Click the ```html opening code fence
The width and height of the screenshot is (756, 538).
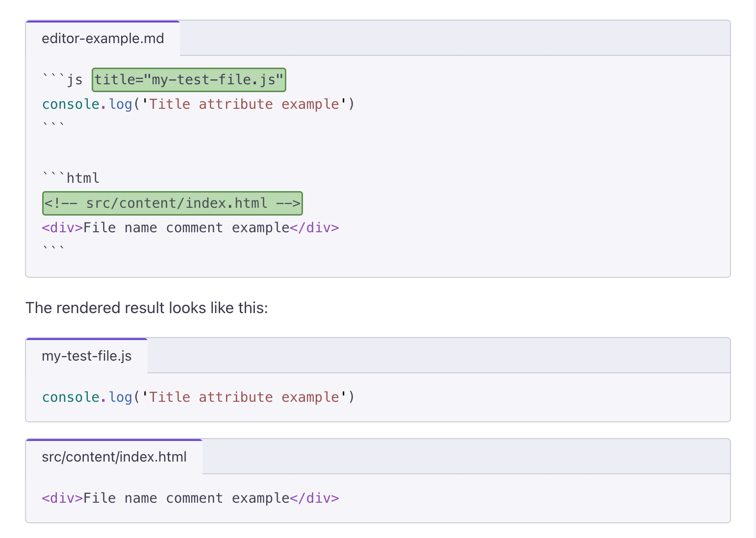click(x=71, y=178)
